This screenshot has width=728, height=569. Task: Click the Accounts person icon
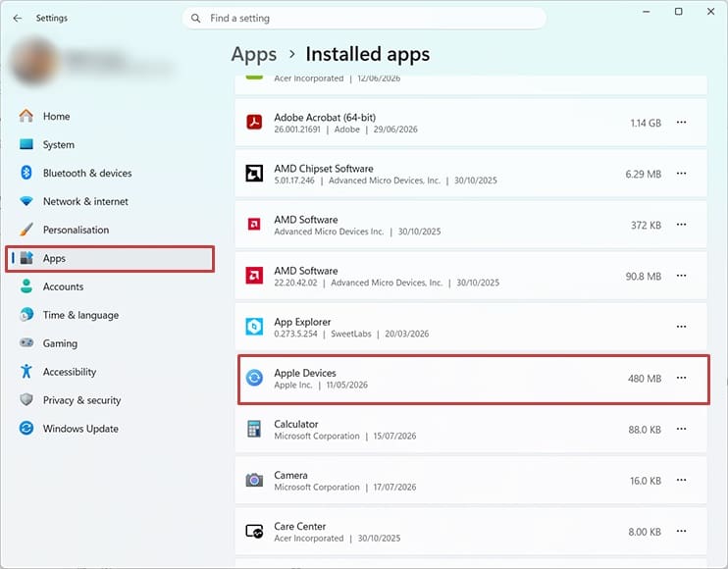click(x=26, y=286)
